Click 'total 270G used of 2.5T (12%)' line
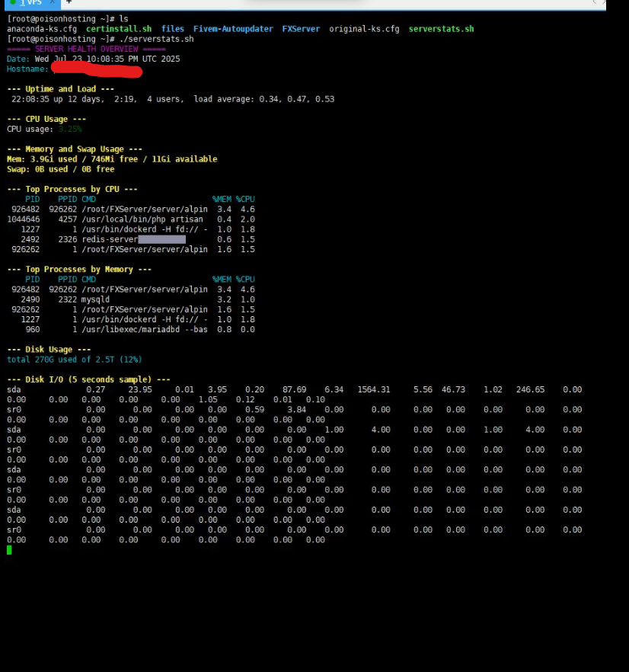The width and height of the screenshot is (629, 672). 74,360
